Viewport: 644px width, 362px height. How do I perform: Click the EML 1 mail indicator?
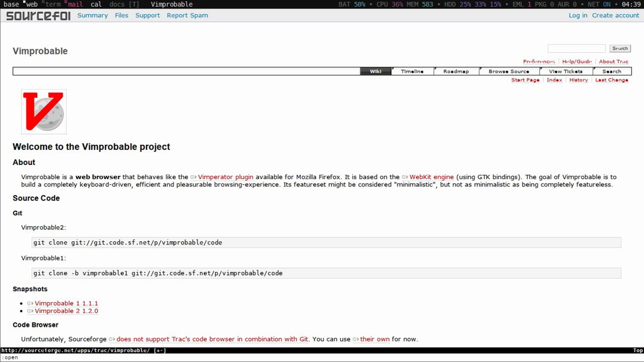pyautogui.click(x=522, y=4)
